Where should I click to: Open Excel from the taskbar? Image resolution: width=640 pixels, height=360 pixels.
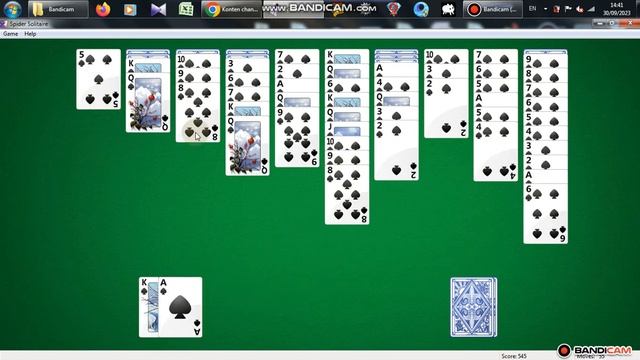point(186,9)
